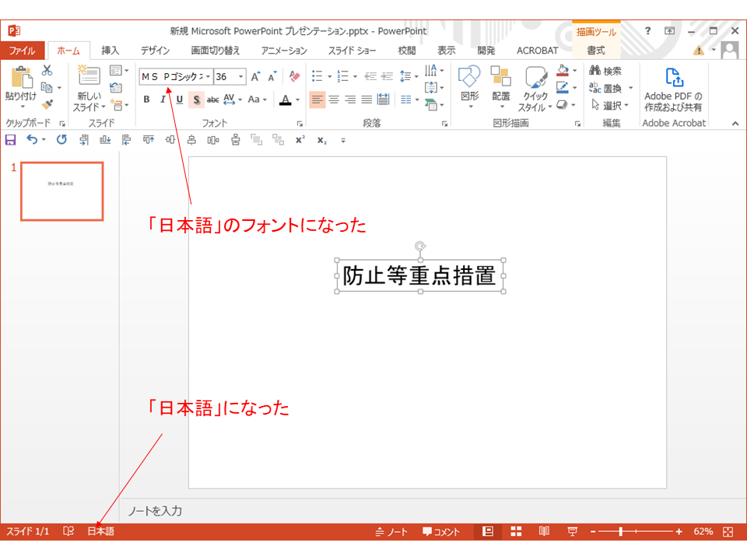Open the font size 36 dropdown
747x560 pixels.
point(241,77)
